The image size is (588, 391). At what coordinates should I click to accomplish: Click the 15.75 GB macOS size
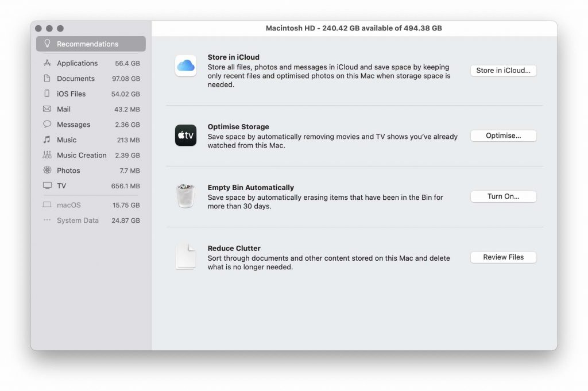[x=126, y=205]
